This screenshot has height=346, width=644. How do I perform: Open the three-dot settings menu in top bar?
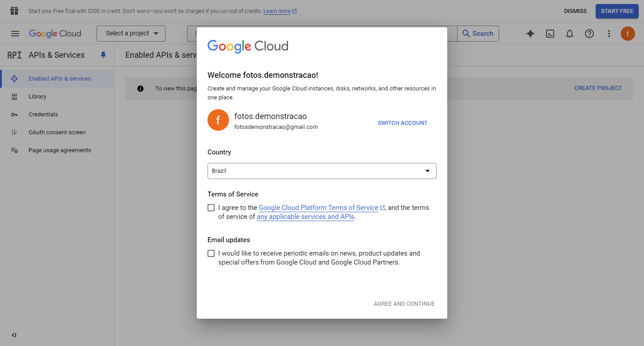tap(609, 34)
